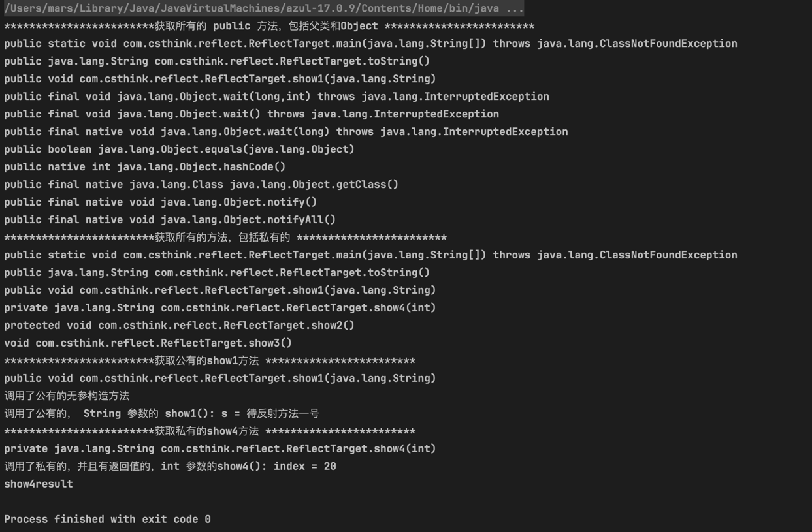Image resolution: width=812 pixels, height=532 pixels.
Task: Select the no-argument Object.wait() line
Action: (x=252, y=114)
